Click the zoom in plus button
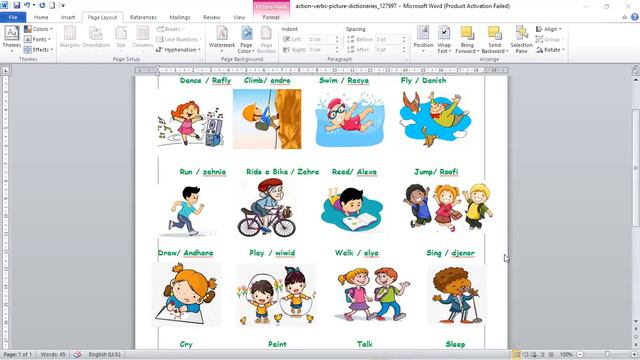The height and width of the screenshot is (360, 640). tap(634, 354)
